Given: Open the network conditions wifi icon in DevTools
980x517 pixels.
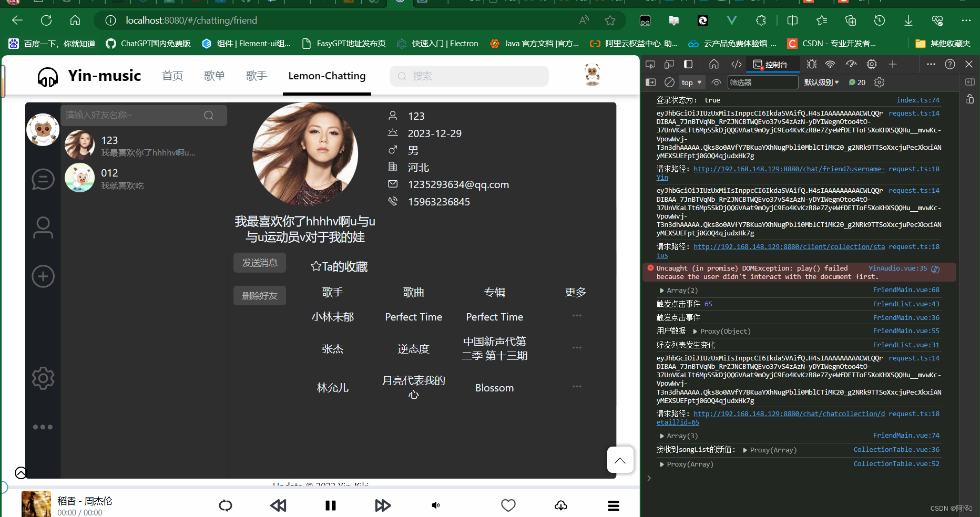Looking at the screenshot, I should (x=830, y=64).
